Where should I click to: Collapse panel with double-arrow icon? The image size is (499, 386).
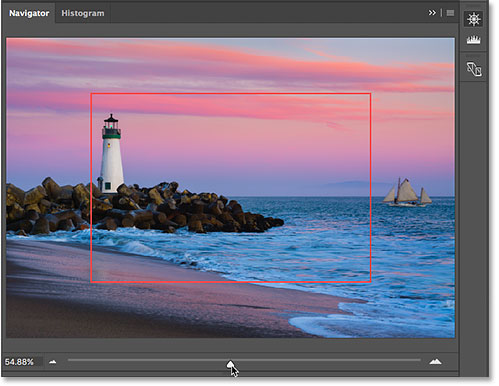click(432, 13)
